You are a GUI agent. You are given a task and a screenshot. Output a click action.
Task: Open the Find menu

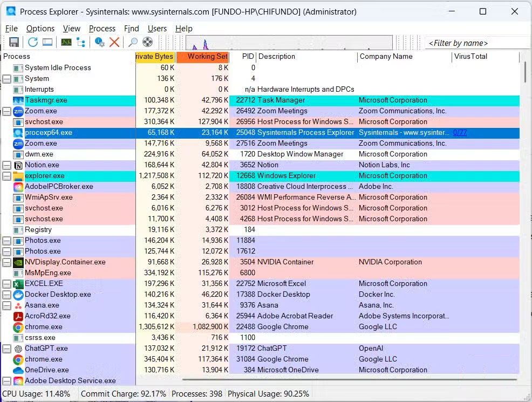[x=131, y=29]
